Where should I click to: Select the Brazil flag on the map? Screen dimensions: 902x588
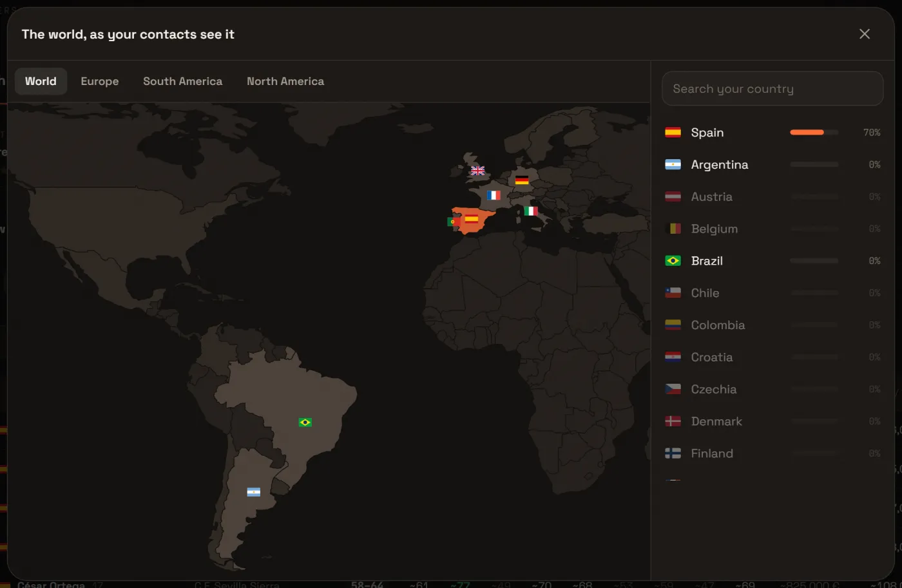pos(305,422)
